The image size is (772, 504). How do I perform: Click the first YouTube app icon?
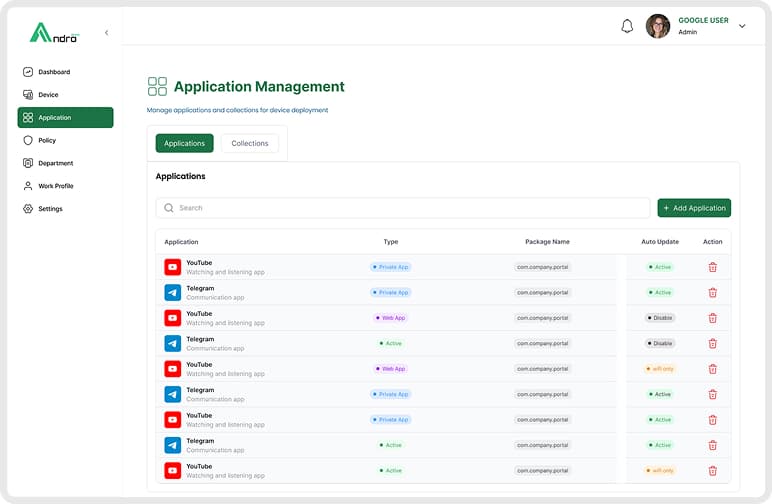pos(173,267)
